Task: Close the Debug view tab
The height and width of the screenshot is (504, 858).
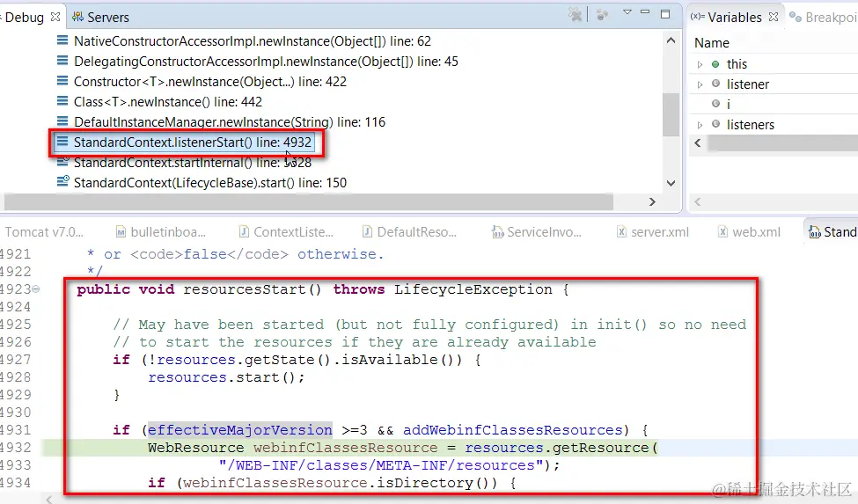Action: 55,17
